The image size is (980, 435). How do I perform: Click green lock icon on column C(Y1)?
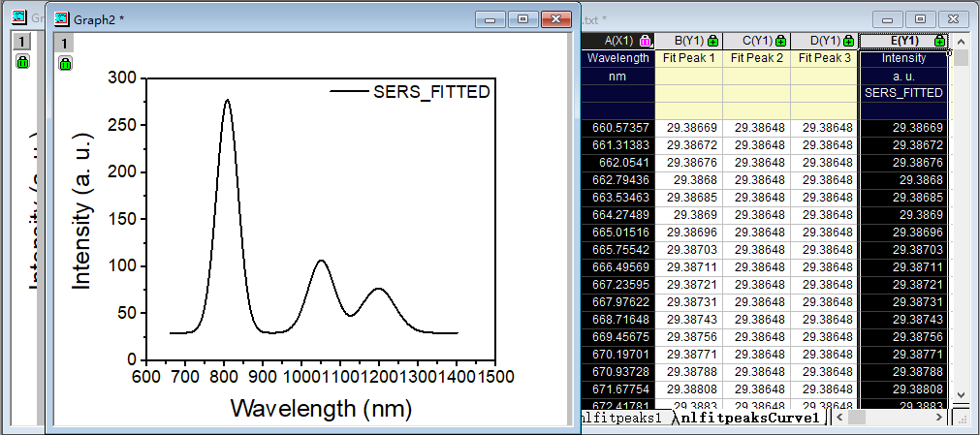tap(780, 42)
